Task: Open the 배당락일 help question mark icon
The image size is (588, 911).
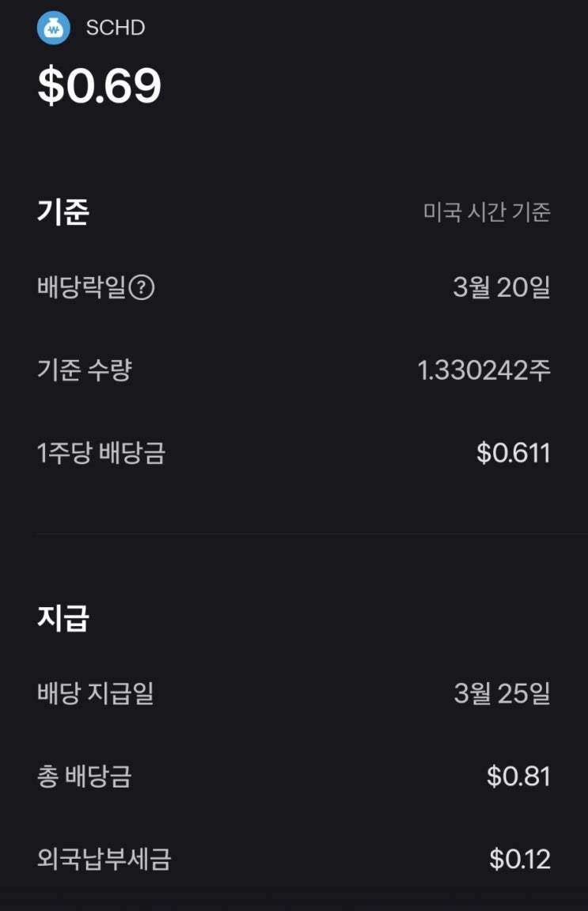Action: tap(142, 287)
